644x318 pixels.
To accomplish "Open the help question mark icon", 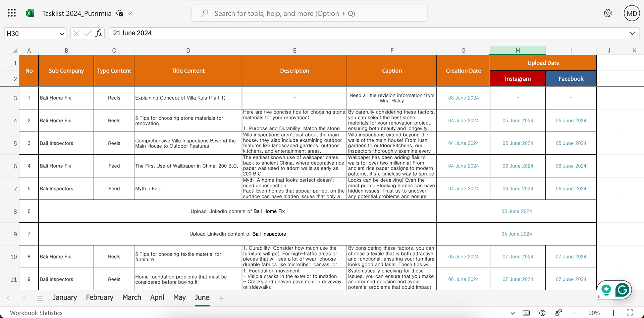I will [x=542, y=313].
